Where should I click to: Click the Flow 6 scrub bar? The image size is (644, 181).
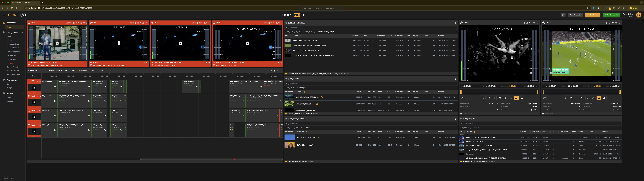pos(581,92)
